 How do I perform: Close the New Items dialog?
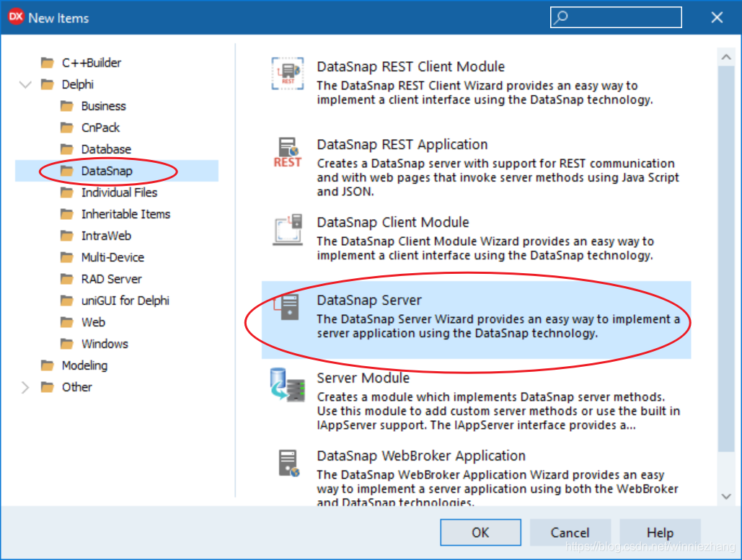pos(717,17)
